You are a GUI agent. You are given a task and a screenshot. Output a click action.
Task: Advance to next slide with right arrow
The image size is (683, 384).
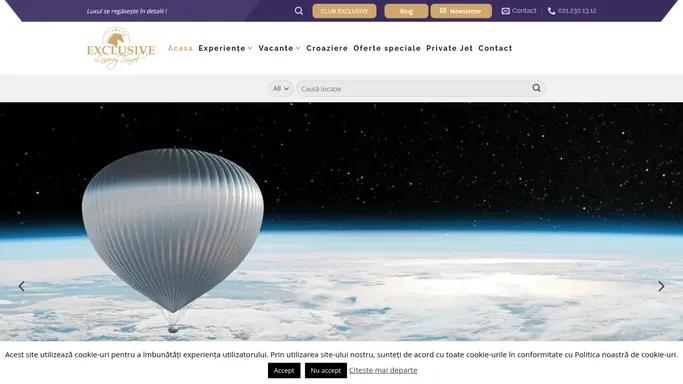tap(661, 286)
